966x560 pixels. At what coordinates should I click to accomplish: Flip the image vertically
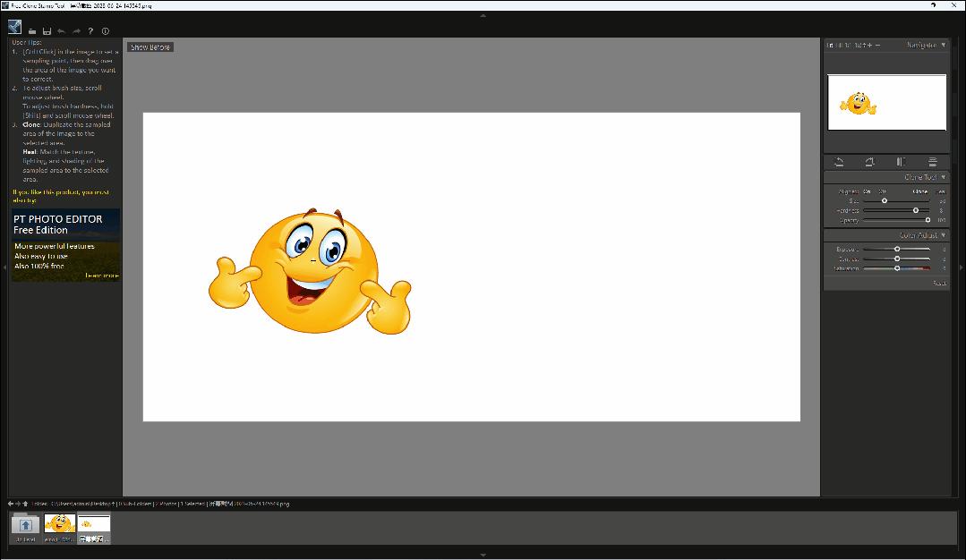pos(932,162)
